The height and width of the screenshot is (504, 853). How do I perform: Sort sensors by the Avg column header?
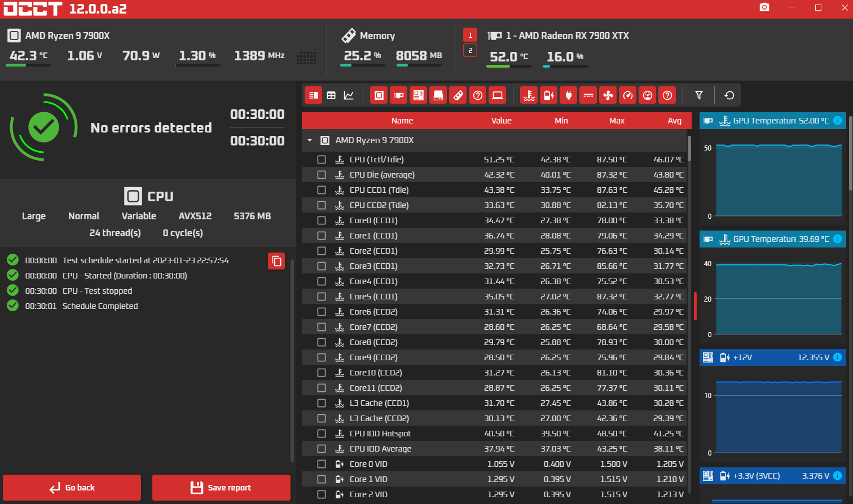point(675,121)
